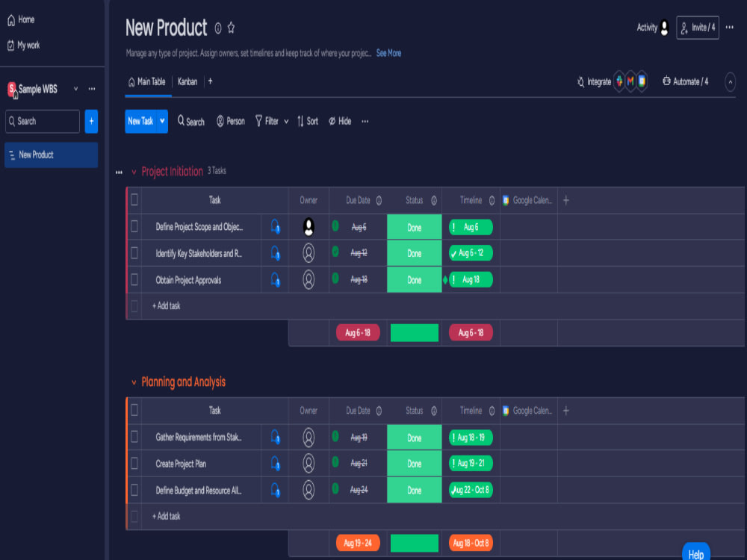
Task: Check the checkbox for Obtain Project Approvals
Action: click(135, 280)
